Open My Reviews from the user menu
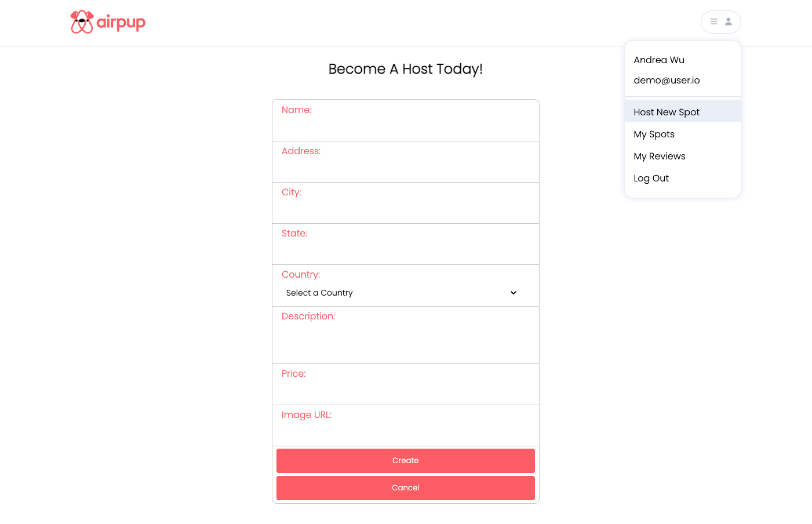This screenshot has width=812, height=524. [x=660, y=156]
